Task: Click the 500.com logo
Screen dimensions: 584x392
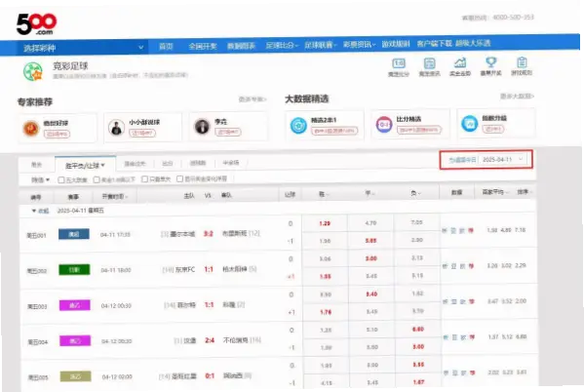Action: pos(36,24)
